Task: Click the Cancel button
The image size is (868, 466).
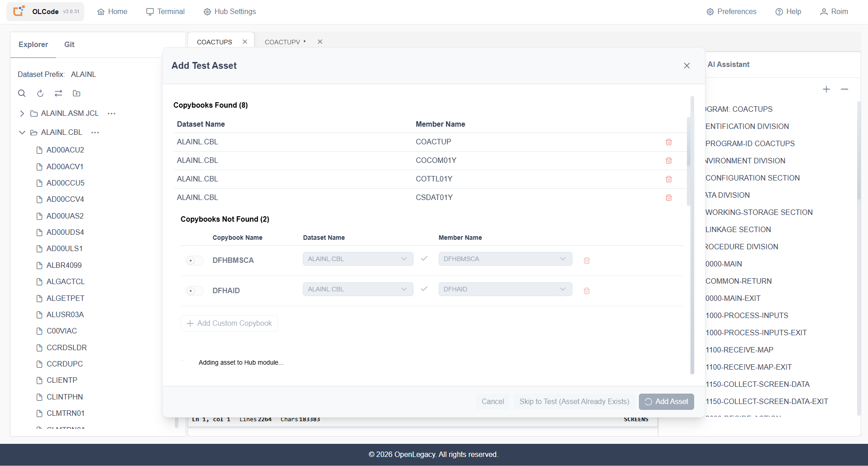Action: pos(493,402)
